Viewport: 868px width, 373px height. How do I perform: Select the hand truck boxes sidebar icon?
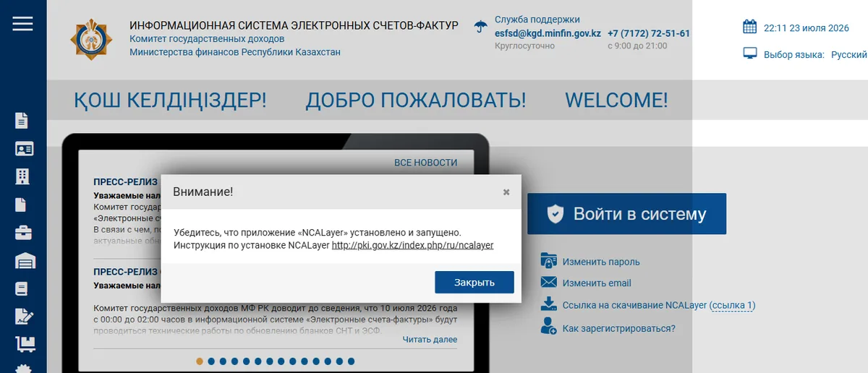[25, 345]
